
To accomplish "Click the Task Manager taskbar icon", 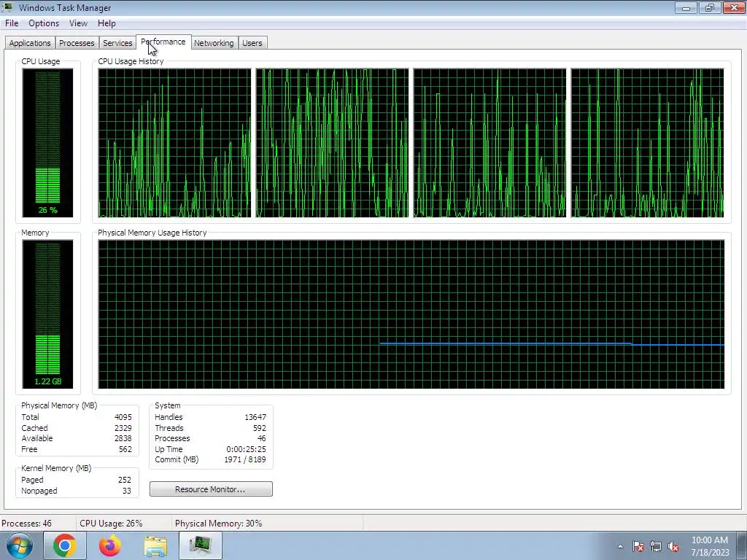I will click(x=201, y=545).
